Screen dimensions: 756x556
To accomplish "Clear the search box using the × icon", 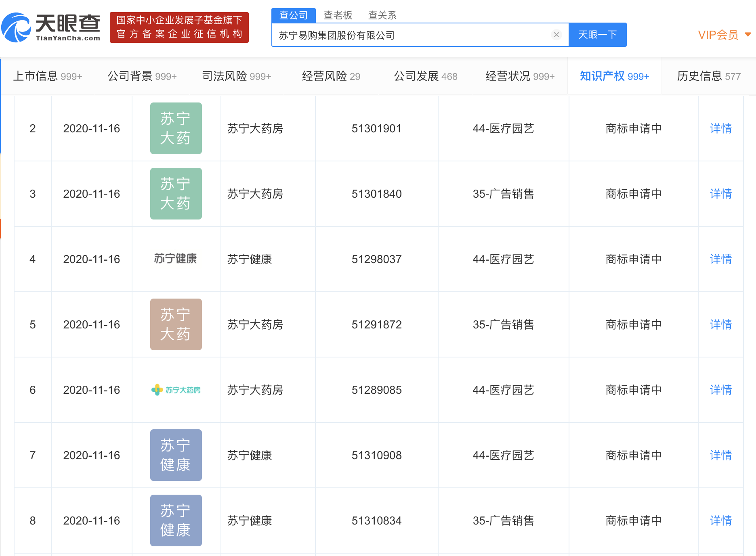I will (556, 35).
